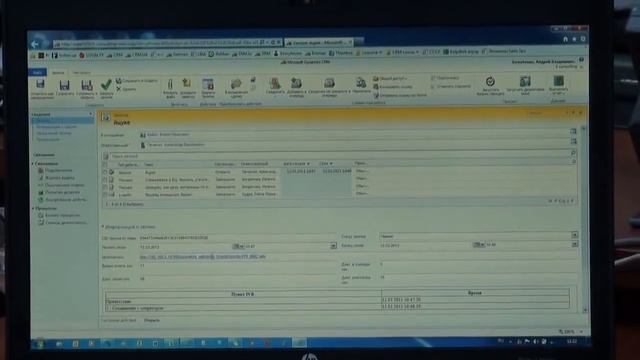Click the Start Dialog ribbon icon
Image resolution: width=640 pixels, height=360 pixels.
[525, 81]
